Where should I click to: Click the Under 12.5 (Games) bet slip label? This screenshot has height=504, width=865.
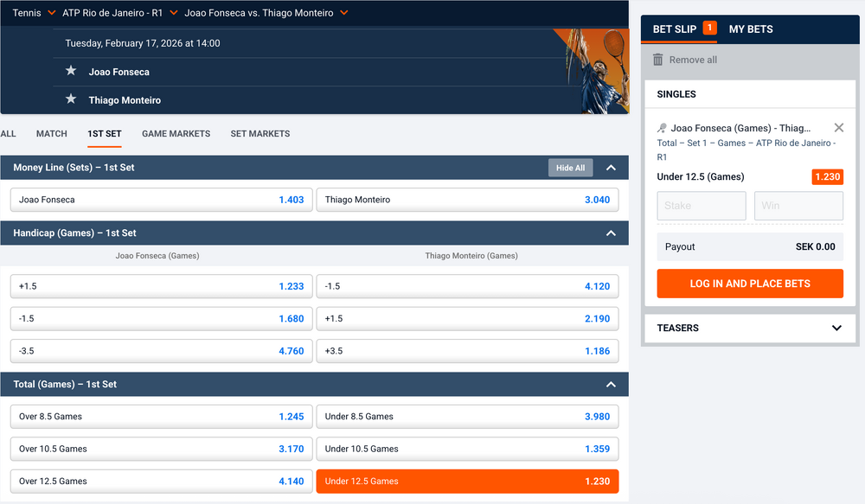click(700, 176)
